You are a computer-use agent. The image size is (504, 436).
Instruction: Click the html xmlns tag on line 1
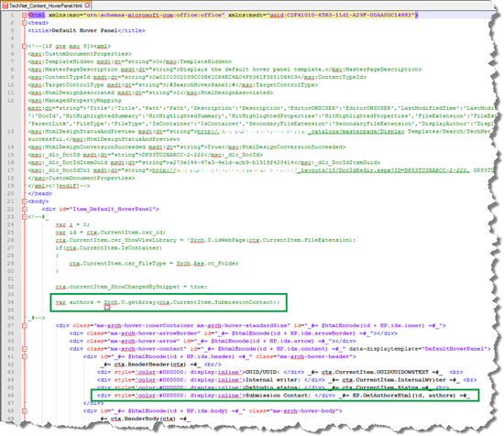223,15
